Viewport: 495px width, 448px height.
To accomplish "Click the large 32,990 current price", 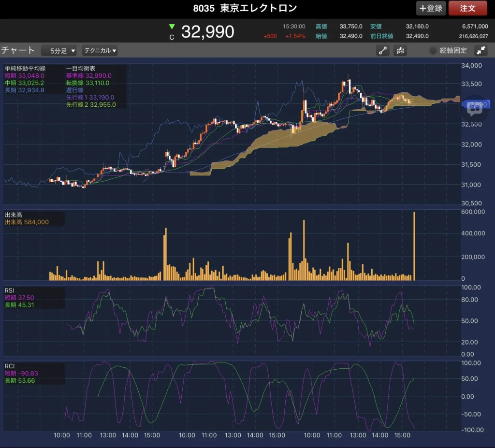I will 207,32.
